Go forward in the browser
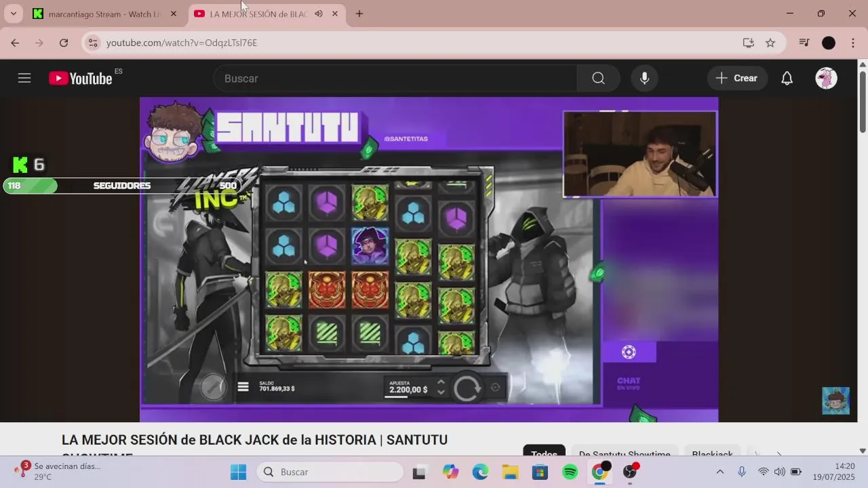 coord(39,43)
